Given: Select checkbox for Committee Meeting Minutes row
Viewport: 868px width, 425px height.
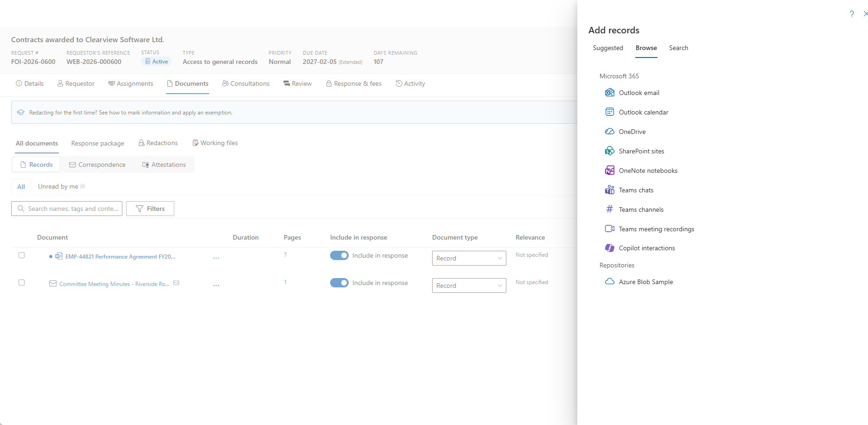Looking at the screenshot, I should [21, 282].
